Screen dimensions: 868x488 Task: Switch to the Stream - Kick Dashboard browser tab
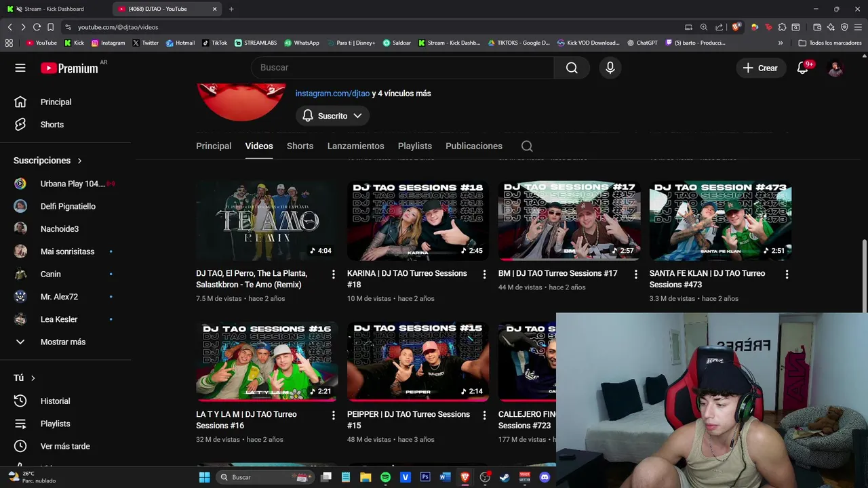pos(54,9)
